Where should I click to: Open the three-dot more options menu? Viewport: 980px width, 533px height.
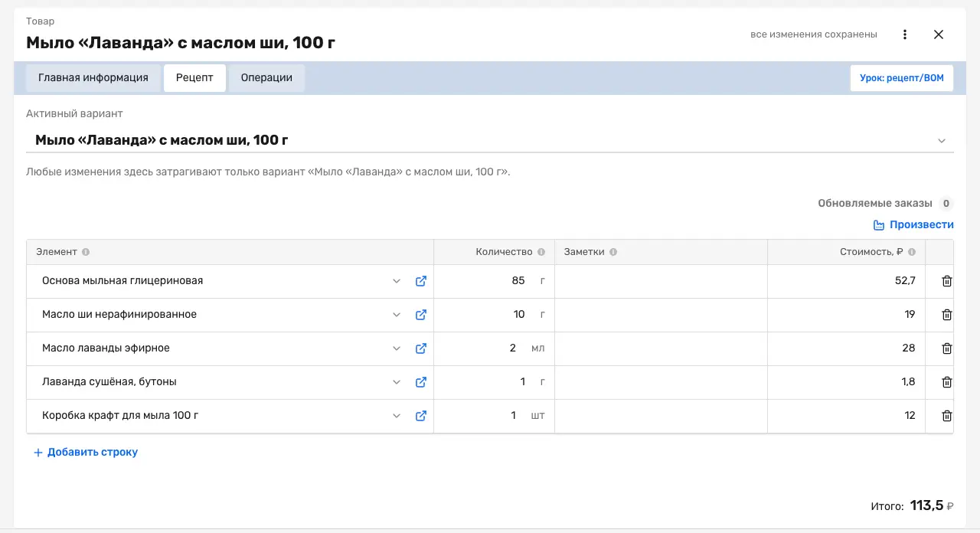point(905,34)
